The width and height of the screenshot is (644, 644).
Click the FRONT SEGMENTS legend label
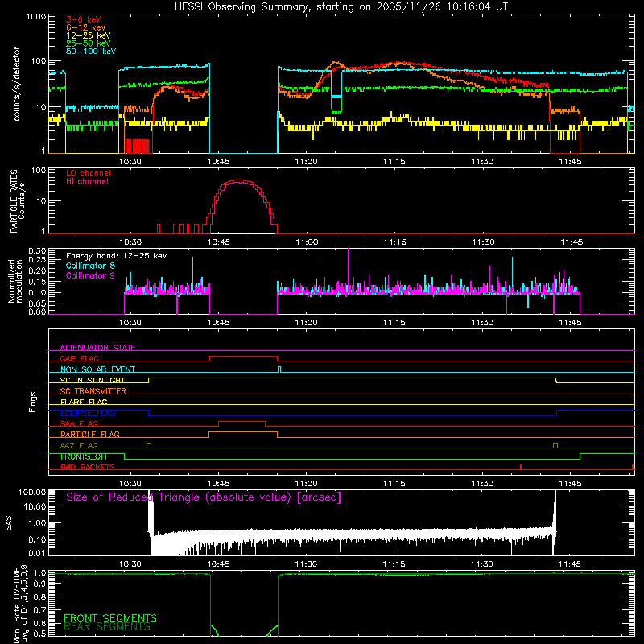click(x=110, y=618)
